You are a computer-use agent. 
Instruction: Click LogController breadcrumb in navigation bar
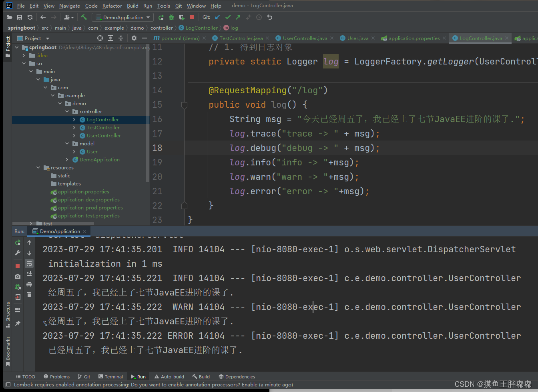pos(199,28)
